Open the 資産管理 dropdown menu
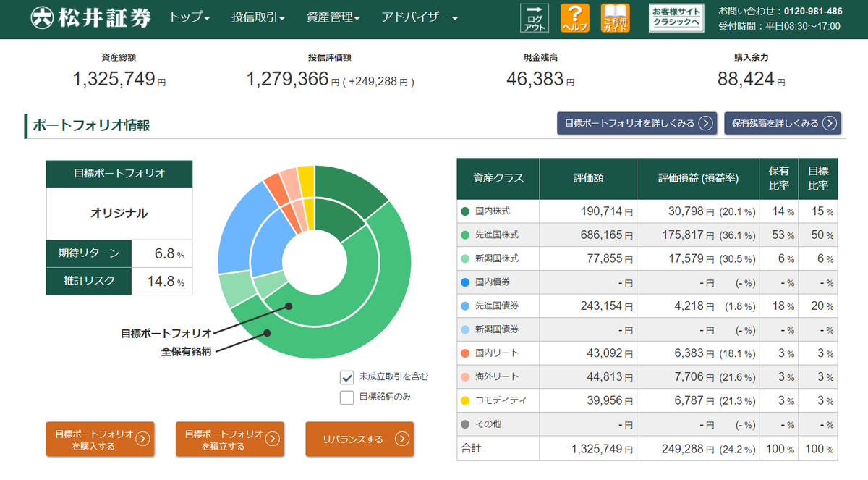The height and width of the screenshot is (480, 868). (x=333, y=17)
